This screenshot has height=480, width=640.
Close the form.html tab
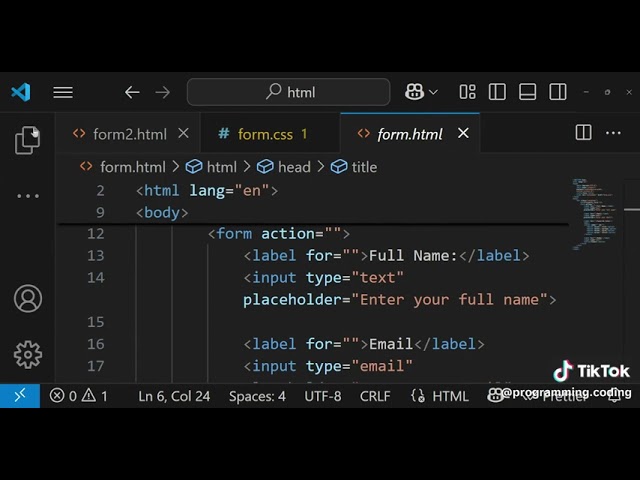coord(463,133)
